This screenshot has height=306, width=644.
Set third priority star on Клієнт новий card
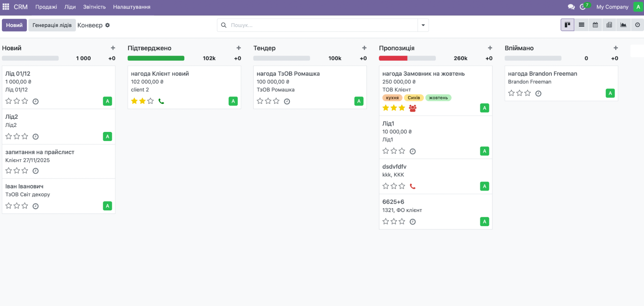tap(150, 101)
